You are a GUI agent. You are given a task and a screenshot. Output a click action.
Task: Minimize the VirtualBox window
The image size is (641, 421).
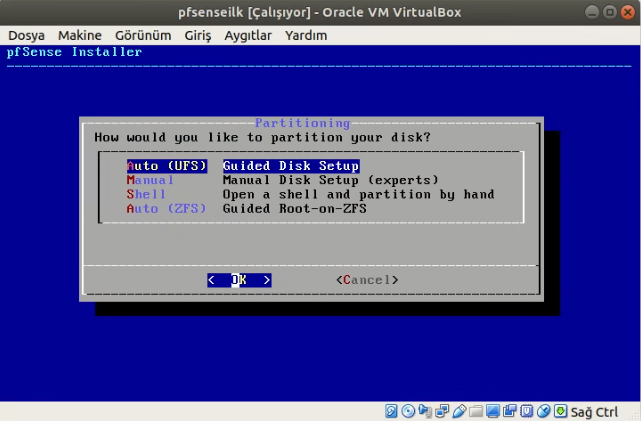(592, 12)
